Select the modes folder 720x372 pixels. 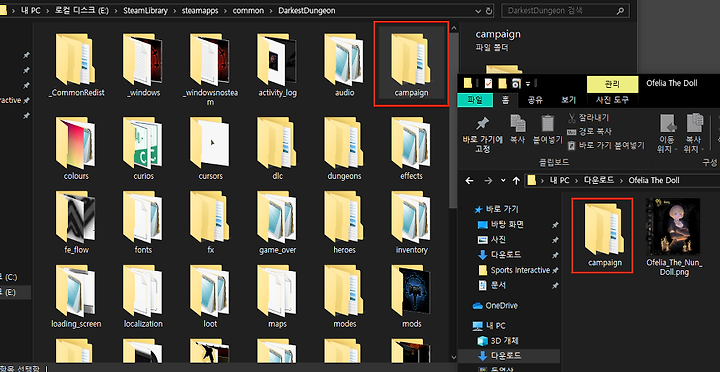pos(344,296)
